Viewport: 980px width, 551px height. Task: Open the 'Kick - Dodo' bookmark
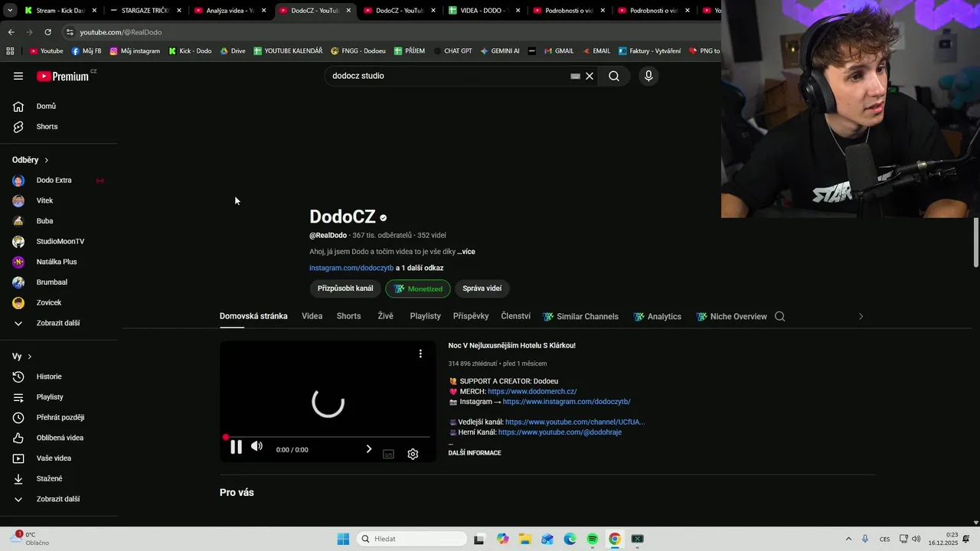189,51
